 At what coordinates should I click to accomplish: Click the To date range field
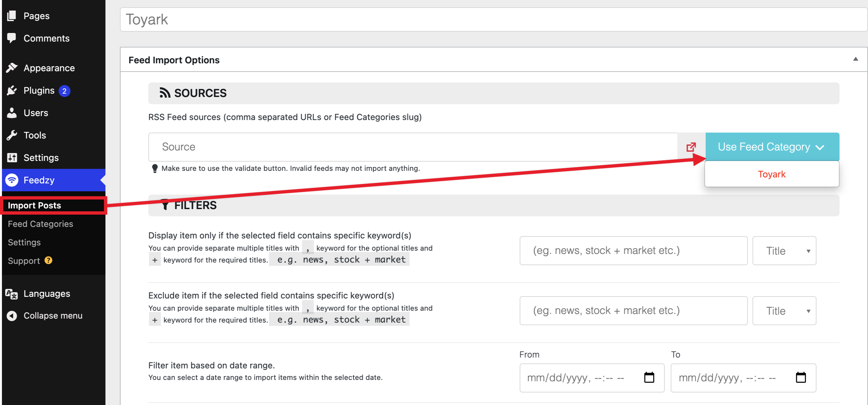(x=743, y=378)
